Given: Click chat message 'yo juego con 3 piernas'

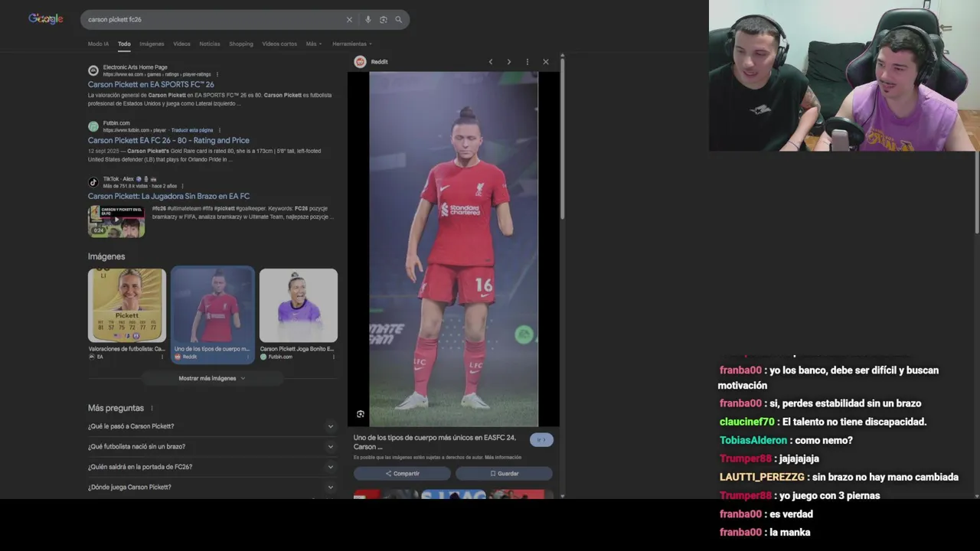Looking at the screenshot, I should click(x=830, y=496).
